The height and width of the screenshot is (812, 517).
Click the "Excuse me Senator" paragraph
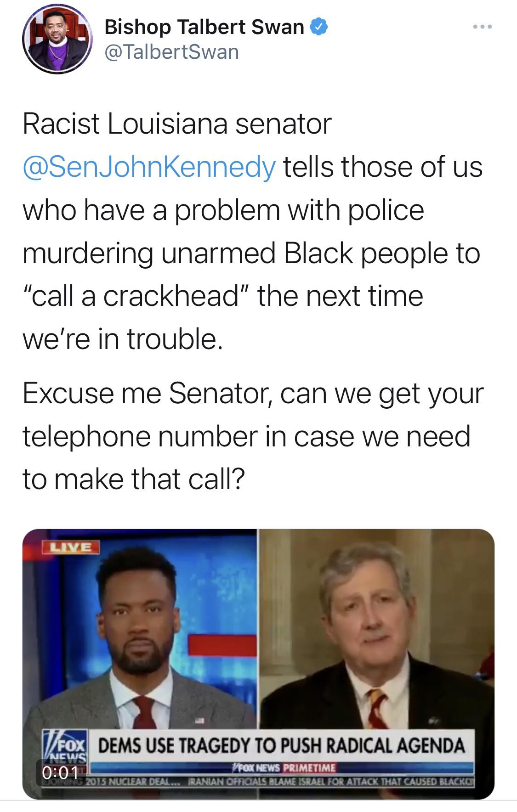(253, 436)
